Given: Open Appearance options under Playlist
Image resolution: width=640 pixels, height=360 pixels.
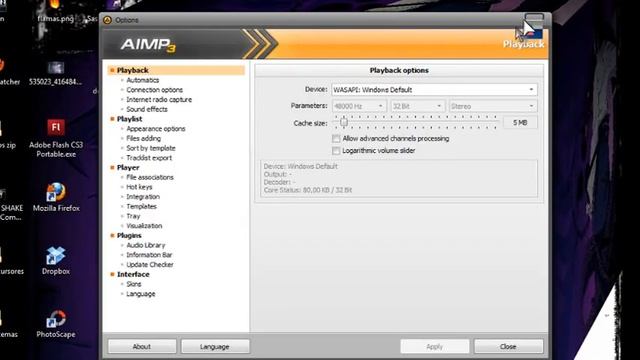Looking at the screenshot, I should tap(156, 129).
